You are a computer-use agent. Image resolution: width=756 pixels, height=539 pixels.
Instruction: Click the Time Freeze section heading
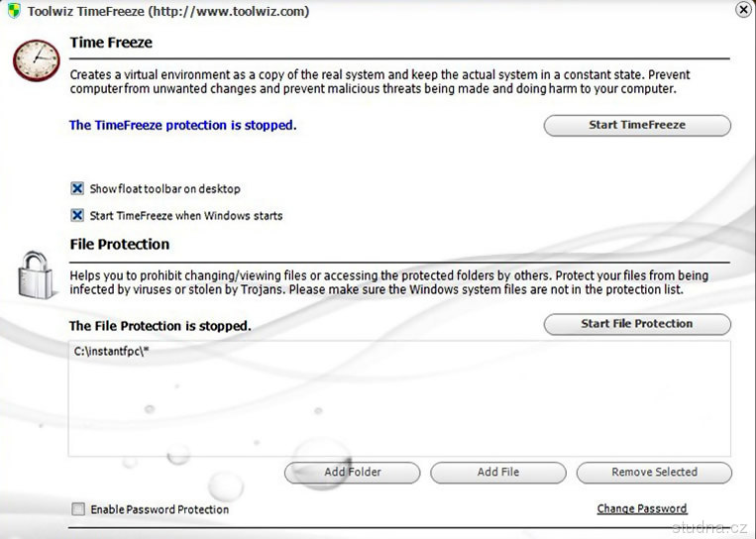tap(111, 43)
